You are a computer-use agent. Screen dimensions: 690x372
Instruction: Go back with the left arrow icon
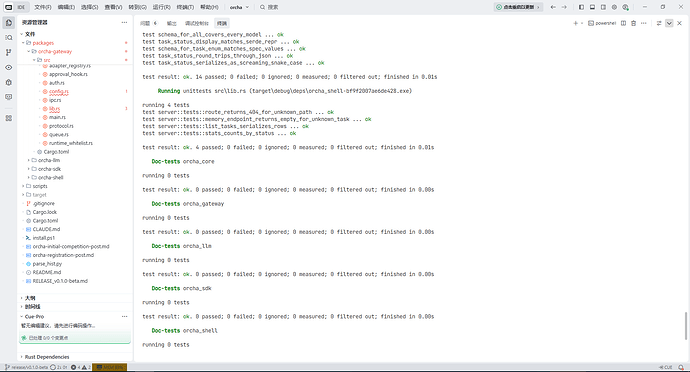tap(553, 7)
